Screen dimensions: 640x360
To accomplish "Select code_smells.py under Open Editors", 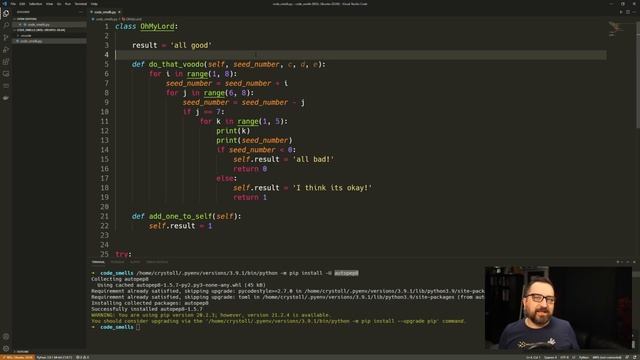I will coord(49,24).
